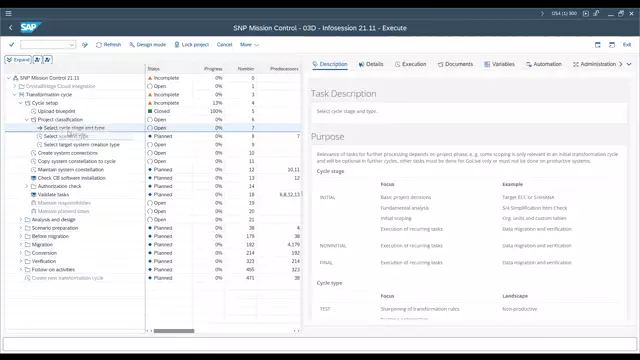Click the Cancel button
This screenshot has width=640, height=360.
pyautogui.click(x=224, y=44)
